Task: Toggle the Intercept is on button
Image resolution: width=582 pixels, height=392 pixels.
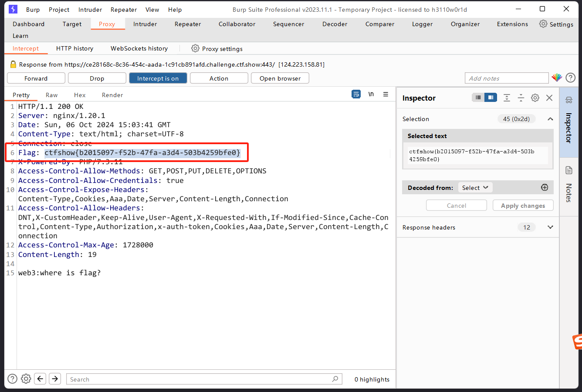Action: 158,78
